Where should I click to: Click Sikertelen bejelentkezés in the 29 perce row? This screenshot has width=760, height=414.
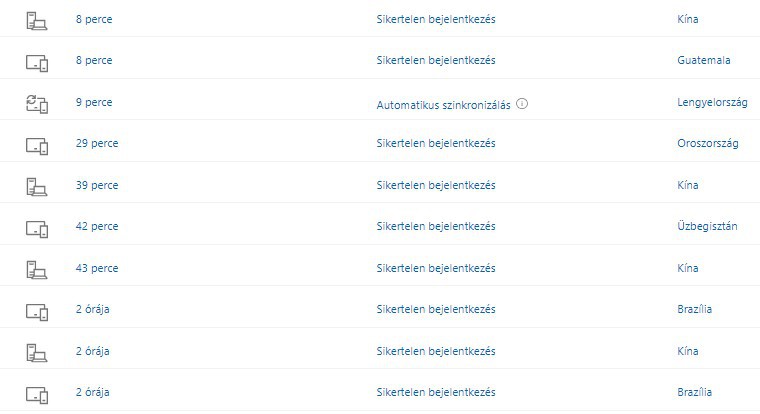(436, 143)
